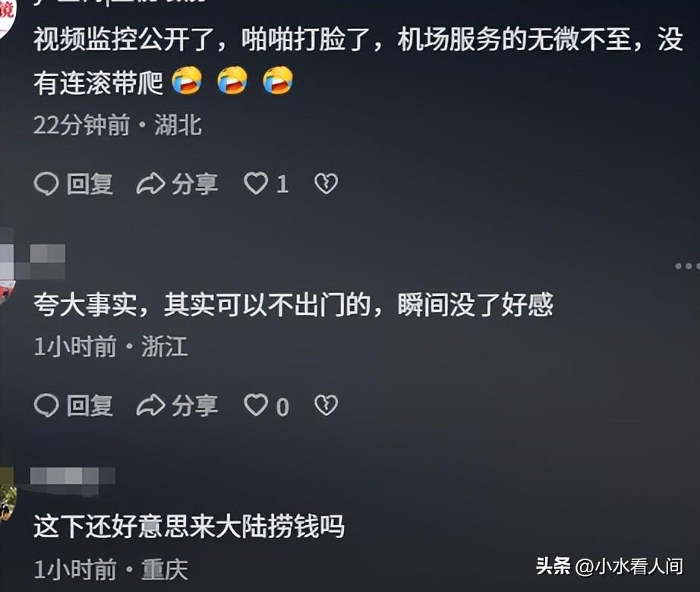Click like count 1 on Hubei comment
The width and height of the screenshot is (700, 592).
point(282,184)
